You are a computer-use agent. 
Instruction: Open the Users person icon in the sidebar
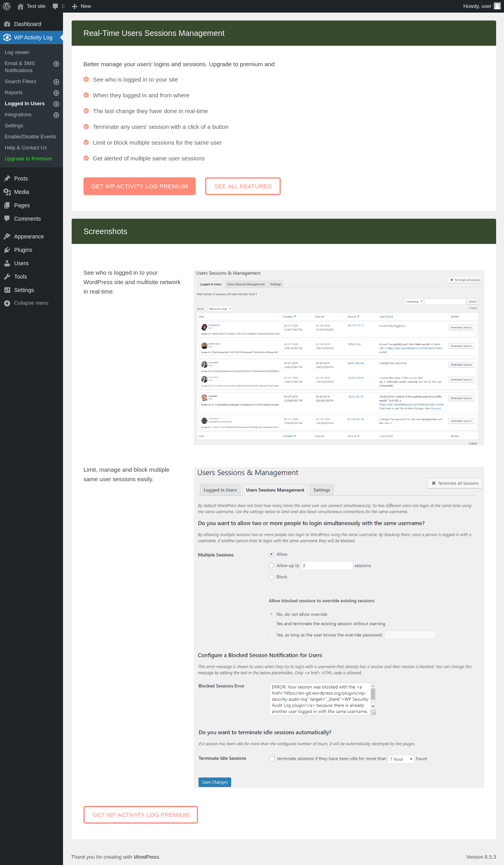pyautogui.click(x=7, y=263)
